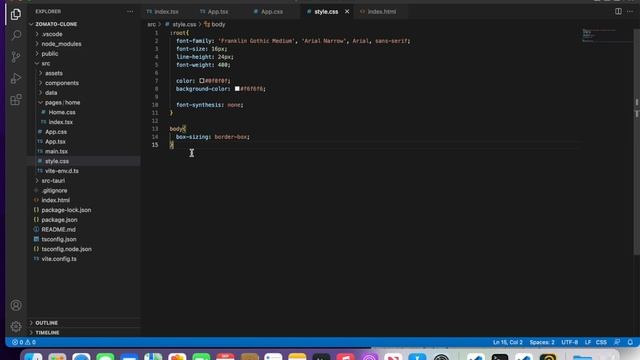Expand the components folder
The width and height of the screenshot is (640, 360).
[x=62, y=83]
